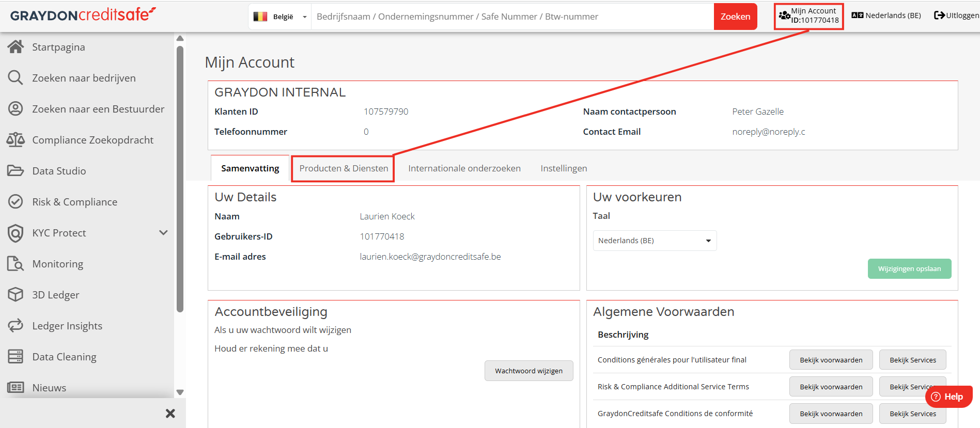Click the person icon for Zoeken naar een Bestuurder
This screenshot has height=428, width=980.
point(15,109)
